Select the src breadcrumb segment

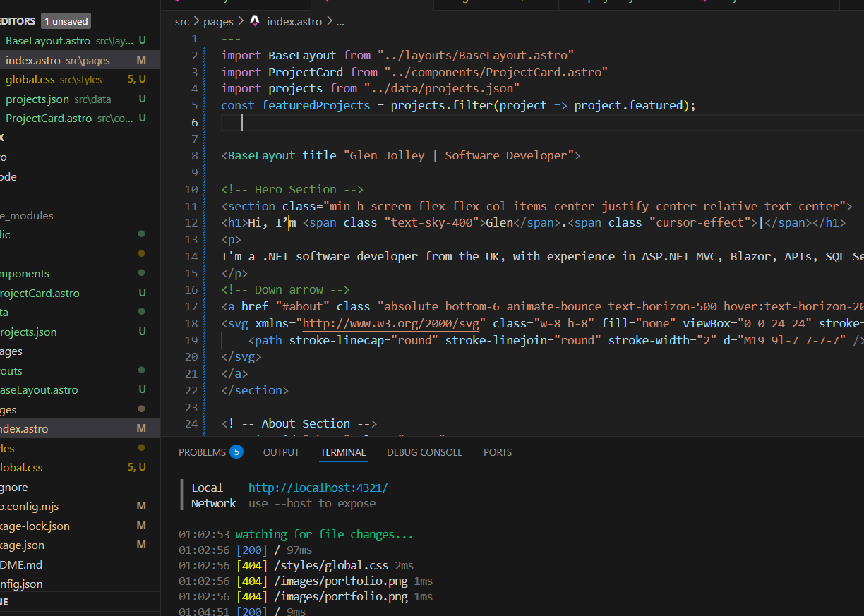182,21
